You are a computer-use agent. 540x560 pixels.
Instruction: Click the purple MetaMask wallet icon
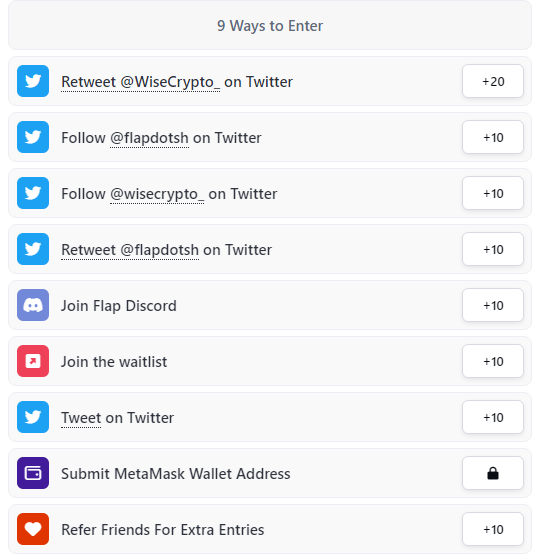tap(33, 473)
